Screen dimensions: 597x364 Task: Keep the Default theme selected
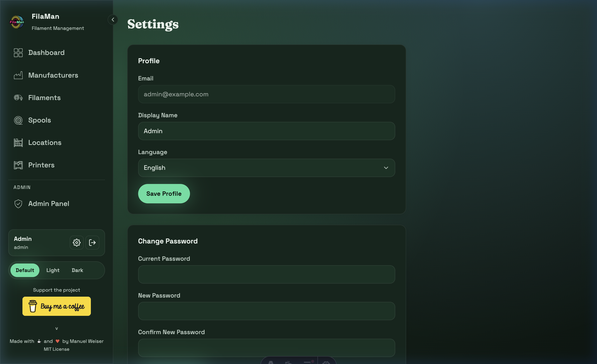(25, 270)
